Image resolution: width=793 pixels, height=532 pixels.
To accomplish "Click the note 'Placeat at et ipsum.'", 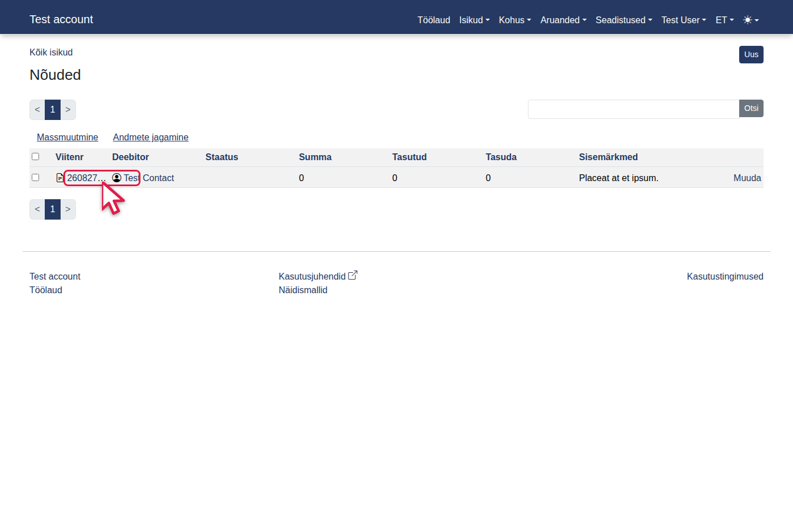I will tap(619, 178).
